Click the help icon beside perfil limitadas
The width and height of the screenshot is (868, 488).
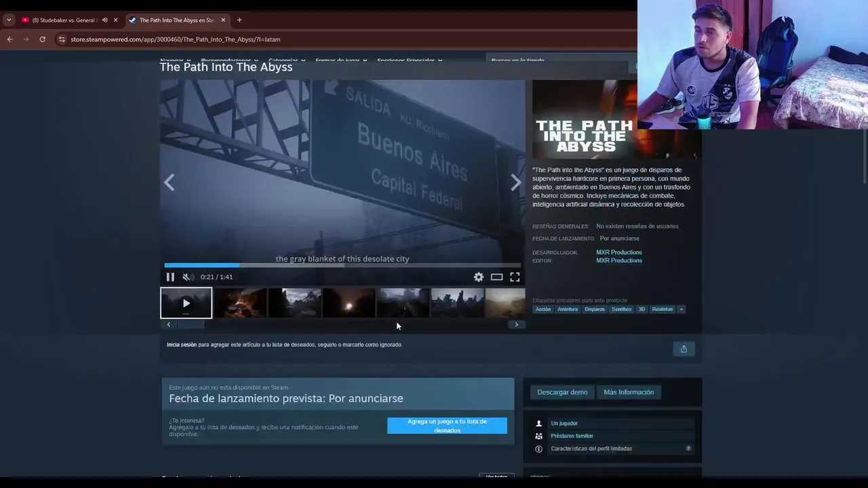click(688, 449)
